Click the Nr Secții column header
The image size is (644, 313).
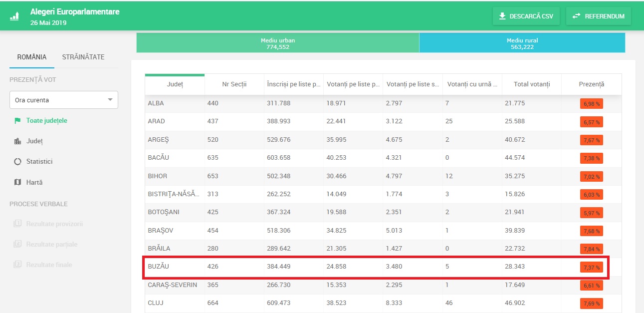234,84
